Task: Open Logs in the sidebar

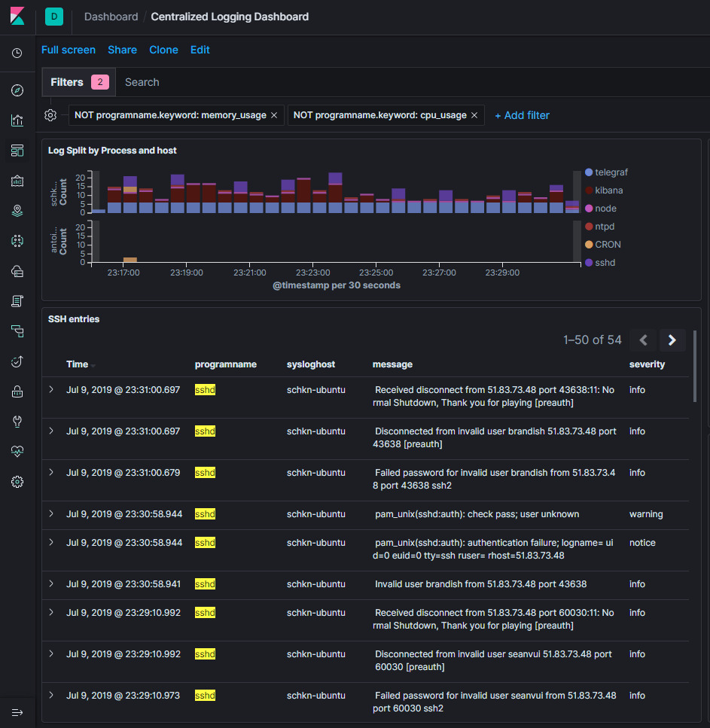Action: (x=17, y=301)
